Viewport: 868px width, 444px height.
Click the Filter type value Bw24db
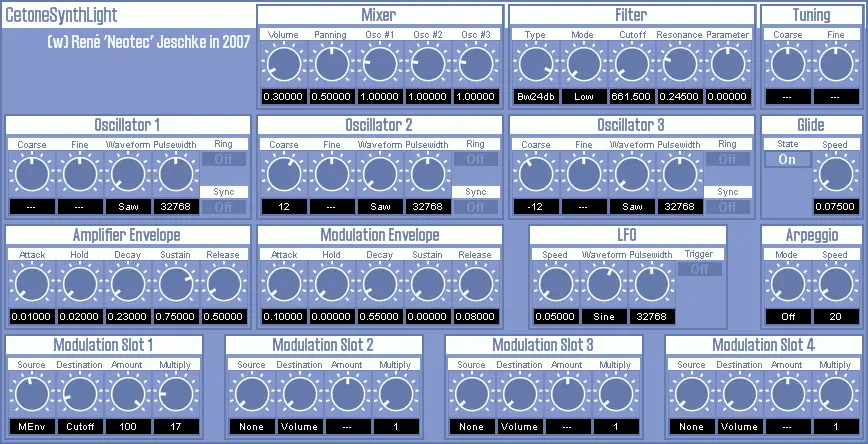click(535, 96)
